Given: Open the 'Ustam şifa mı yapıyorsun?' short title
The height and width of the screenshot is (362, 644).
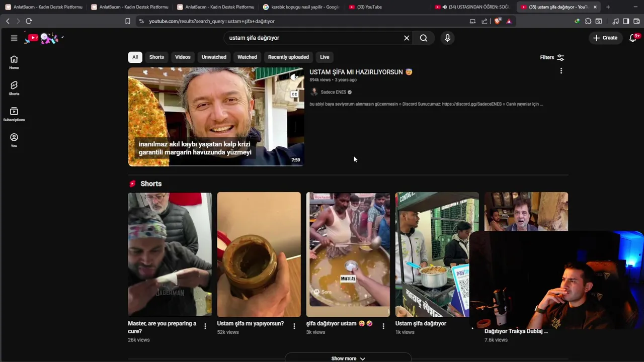Looking at the screenshot, I should click(x=251, y=324).
